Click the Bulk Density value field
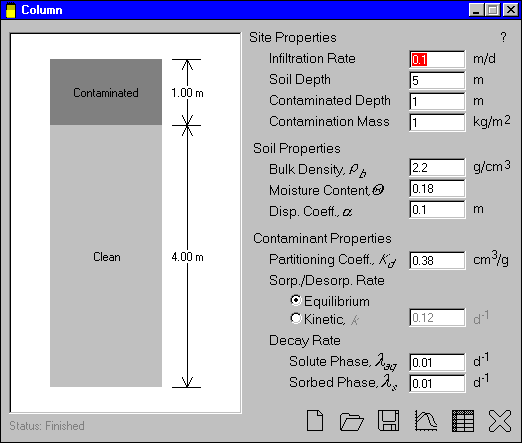The height and width of the screenshot is (443, 522). (437, 167)
